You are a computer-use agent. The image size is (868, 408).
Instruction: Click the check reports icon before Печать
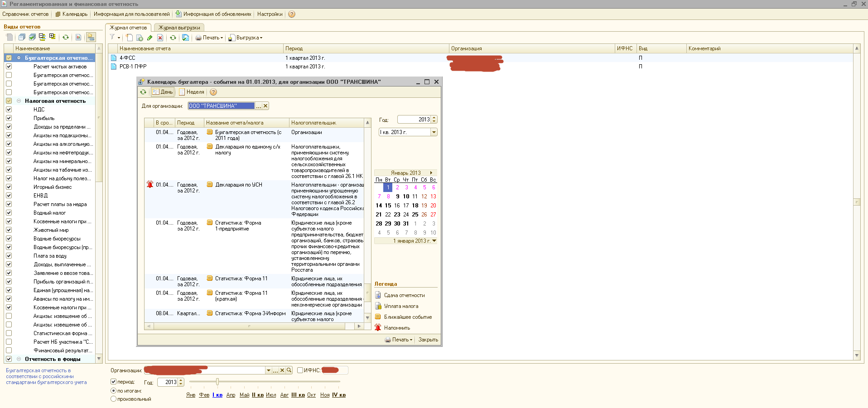pyautogui.click(x=185, y=38)
